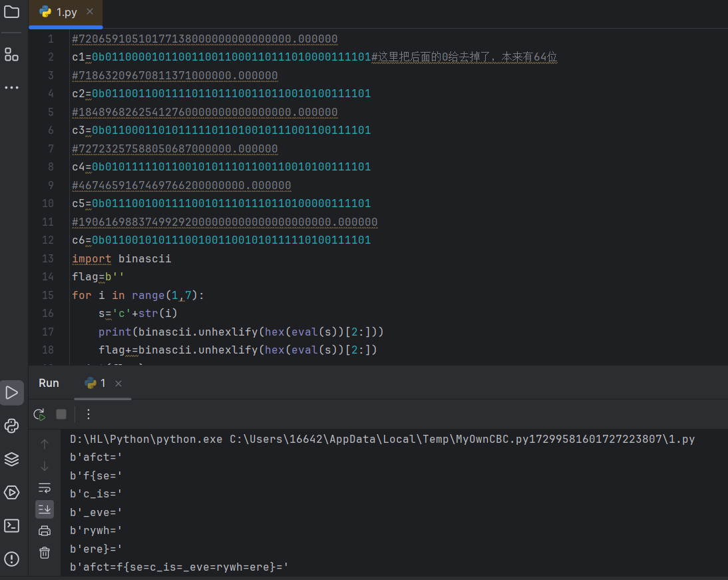728x580 pixels.
Task: Open more run actions menu
Action: 89,414
